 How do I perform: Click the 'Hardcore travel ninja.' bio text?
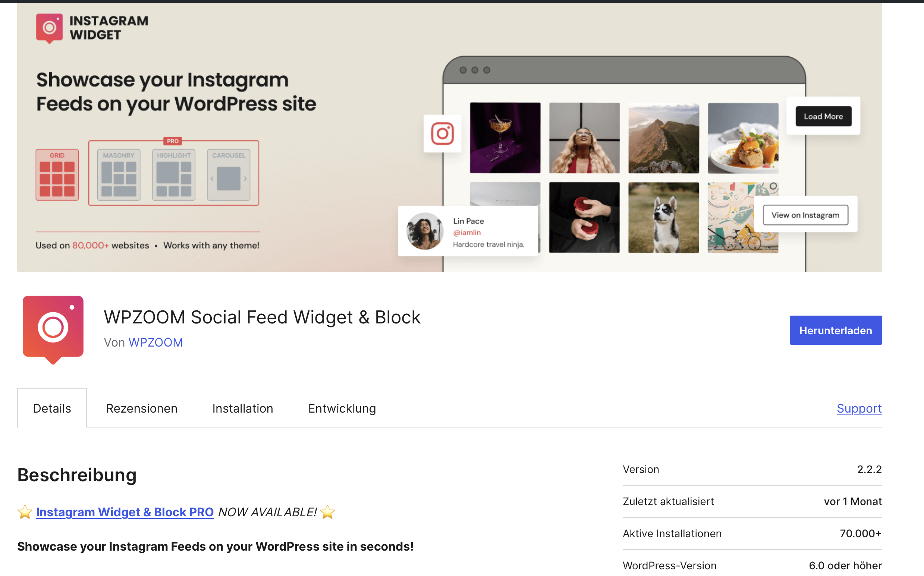488,244
